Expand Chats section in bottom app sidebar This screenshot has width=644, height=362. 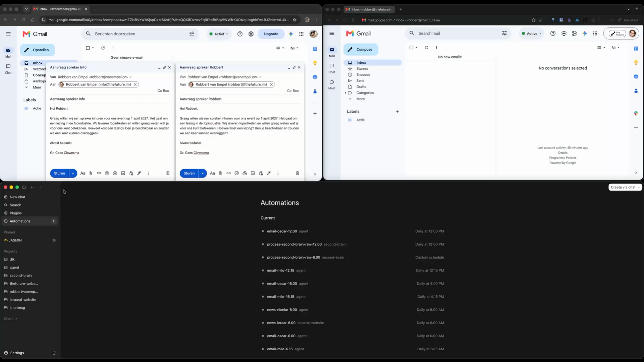[10, 319]
